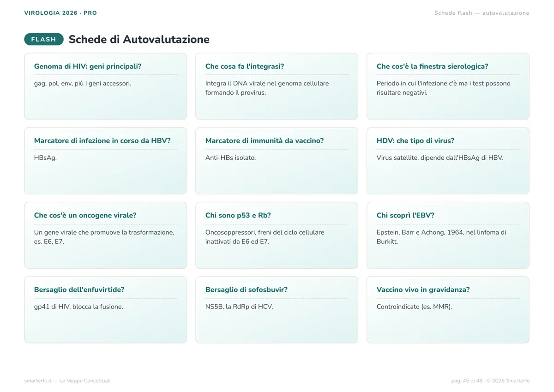This screenshot has height=392, width=554.
Task: Click the answer "Virus satellite, dipende dall'HBsAg di HBV."
Action: pyautogui.click(x=440, y=158)
